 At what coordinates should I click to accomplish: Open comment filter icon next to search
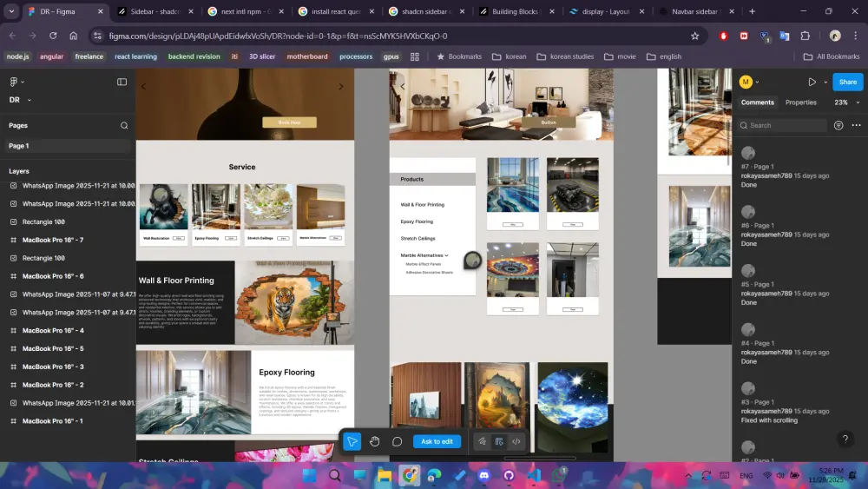point(838,126)
